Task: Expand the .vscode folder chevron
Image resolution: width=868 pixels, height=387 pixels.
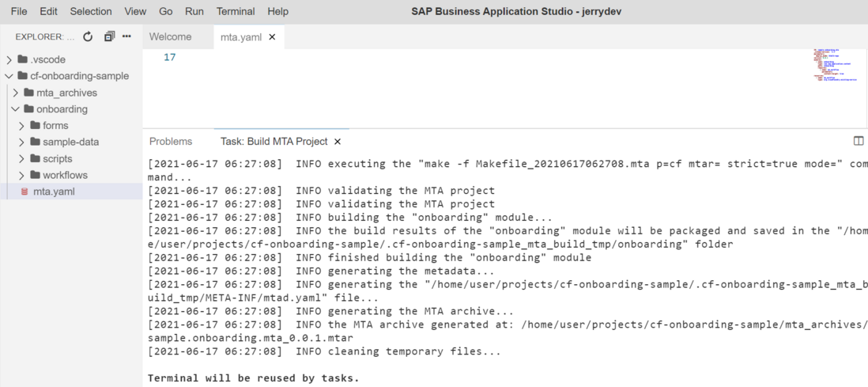Action: tap(9, 59)
